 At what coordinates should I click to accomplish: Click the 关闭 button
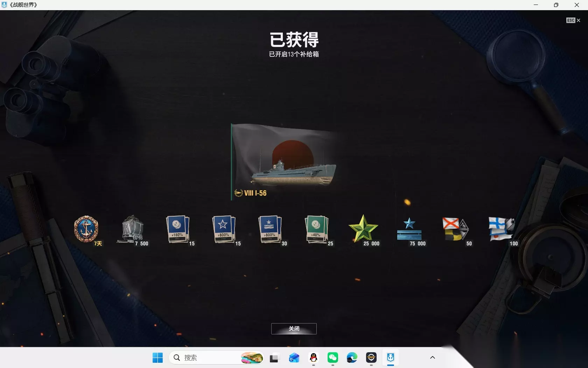point(294,329)
